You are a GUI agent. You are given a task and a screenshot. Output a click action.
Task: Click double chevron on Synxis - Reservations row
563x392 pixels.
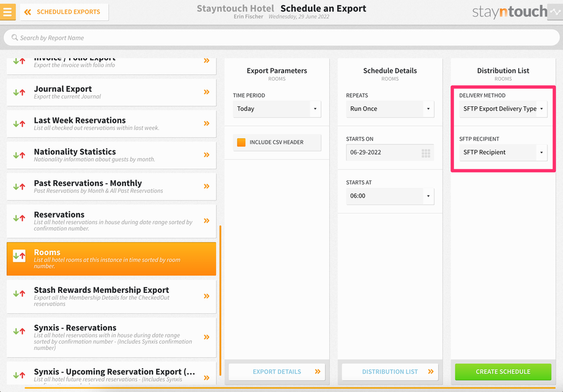click(x=206, y=337)
